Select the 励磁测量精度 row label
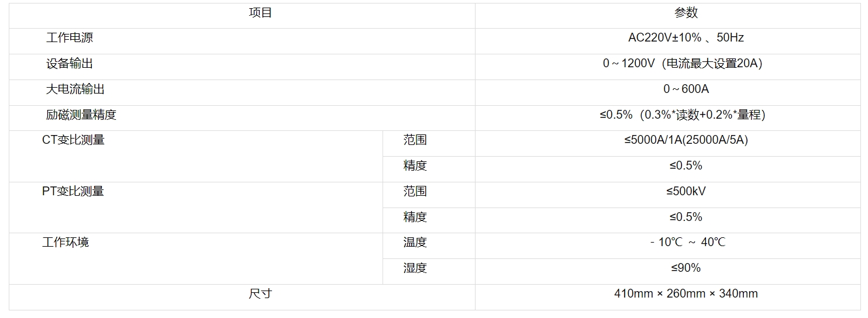868x318 pixels. pos(81,115)
